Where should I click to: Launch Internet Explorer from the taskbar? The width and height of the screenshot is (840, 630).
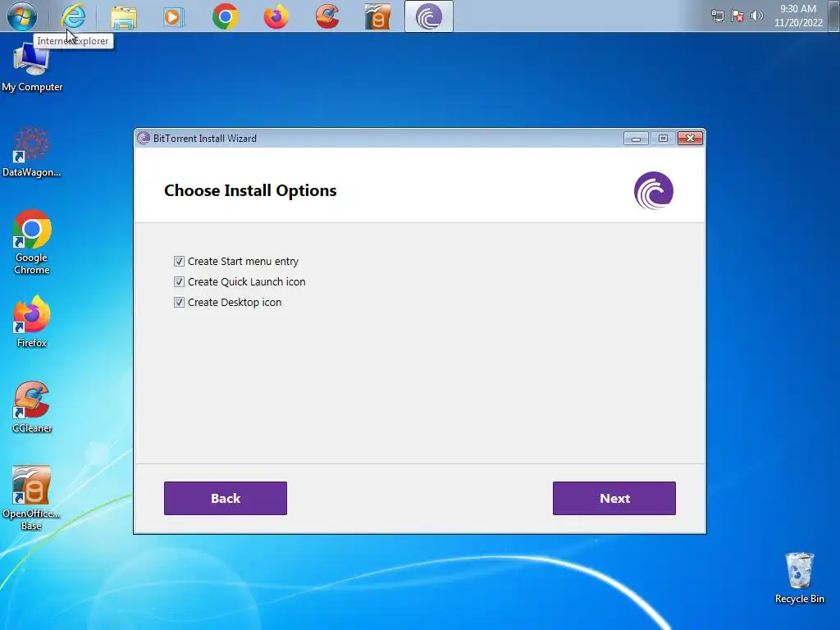[x=73, y=16]
